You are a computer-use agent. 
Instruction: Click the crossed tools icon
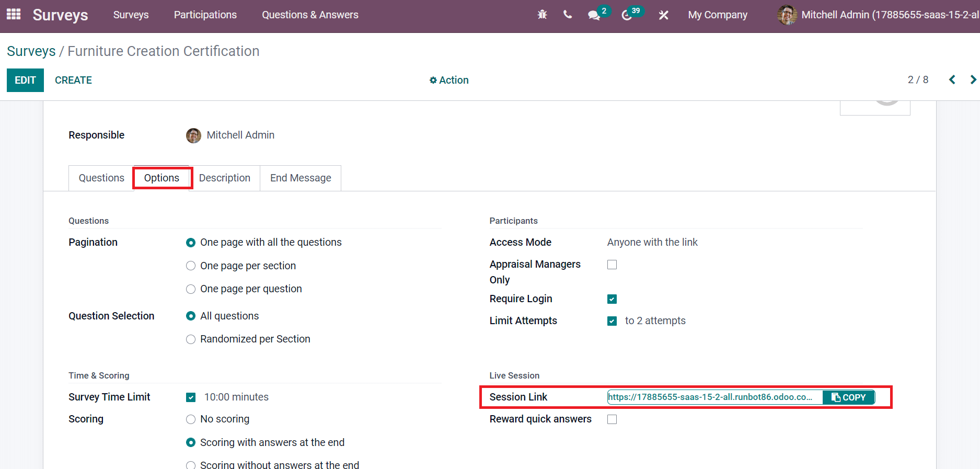664,15
